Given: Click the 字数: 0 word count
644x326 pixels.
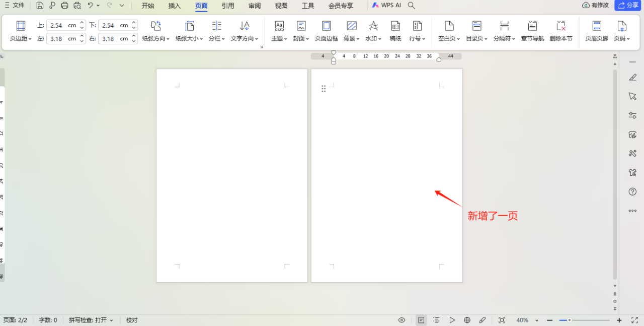Looking at the screenshot, I should click(48, 320).
